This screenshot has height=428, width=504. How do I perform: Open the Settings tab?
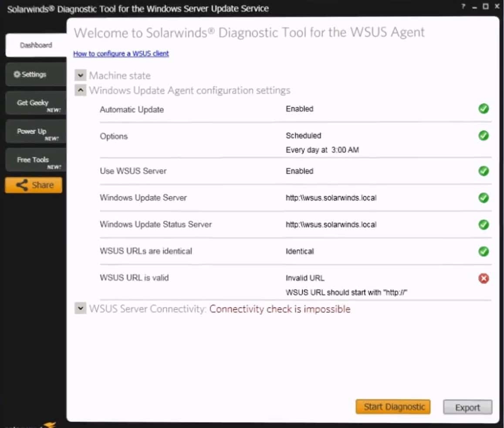click(x=36, y=74)
